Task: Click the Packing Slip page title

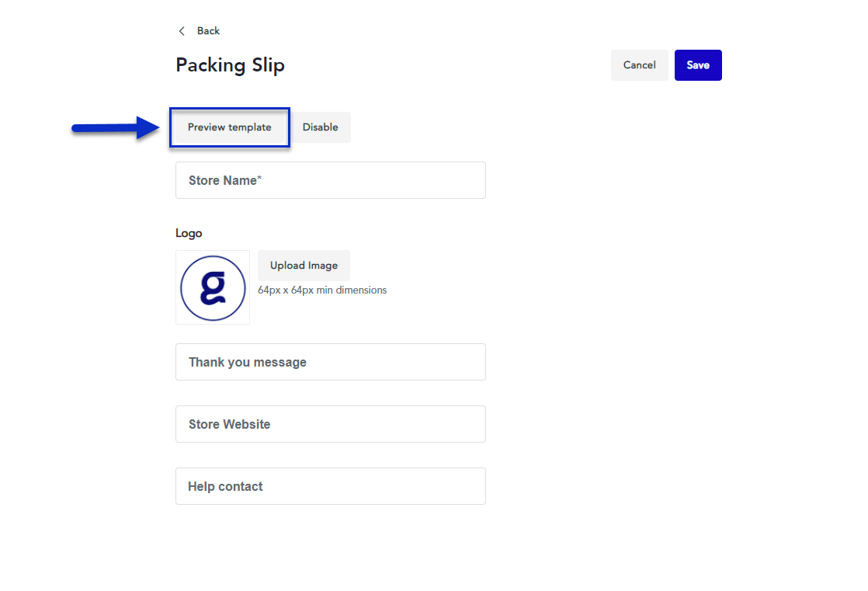Action: [x=230, y=65]
